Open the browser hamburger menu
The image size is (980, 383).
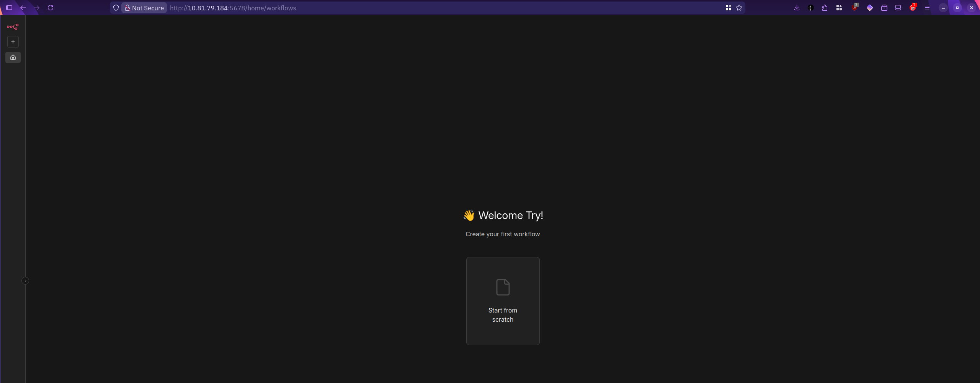point(927,8)
